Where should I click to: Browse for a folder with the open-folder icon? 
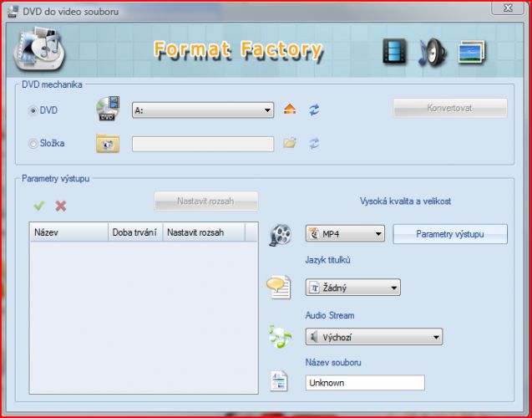click(290, 143)
